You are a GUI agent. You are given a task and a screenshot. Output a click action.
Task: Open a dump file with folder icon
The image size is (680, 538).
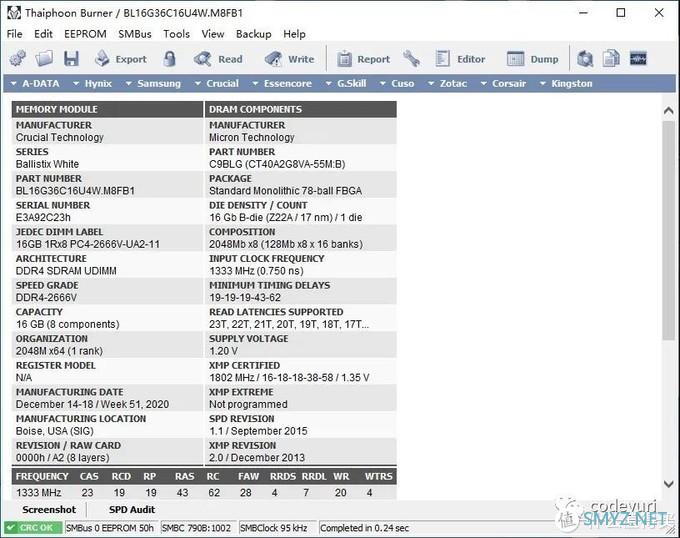click(x=44, y=59)
